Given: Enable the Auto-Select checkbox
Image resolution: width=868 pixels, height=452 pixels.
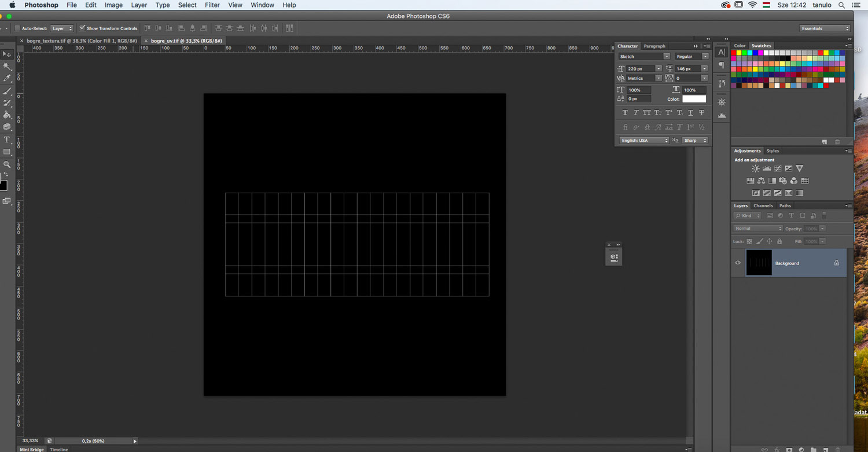Looking at the screenshot, I should click(x=17, y=28).
